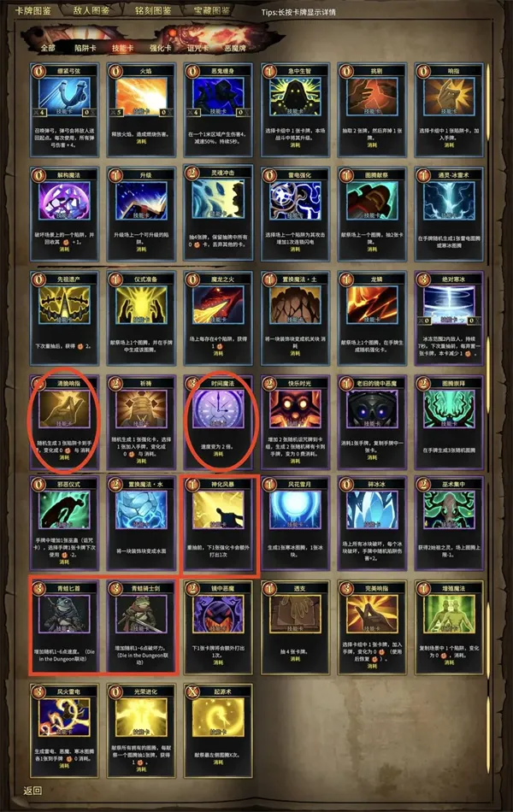Switch to the 宝藏图鉴 tab

[x=212, y=10]
